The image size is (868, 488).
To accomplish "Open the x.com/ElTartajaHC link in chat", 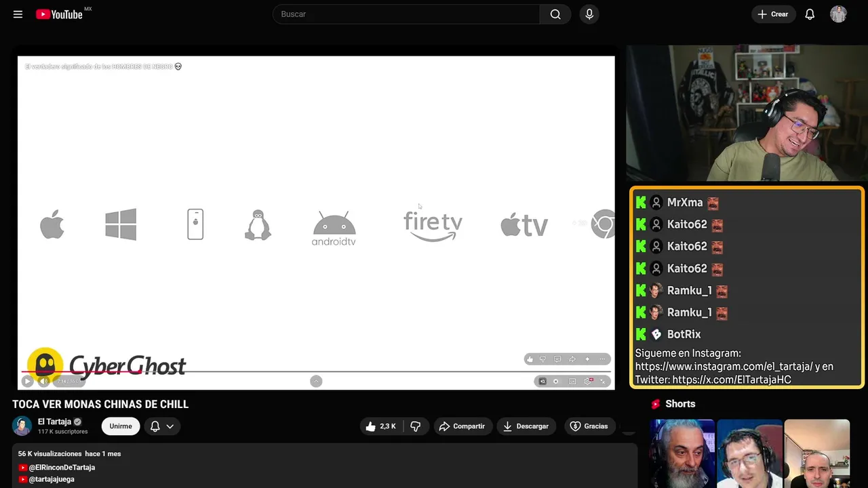I will (732, 380).
